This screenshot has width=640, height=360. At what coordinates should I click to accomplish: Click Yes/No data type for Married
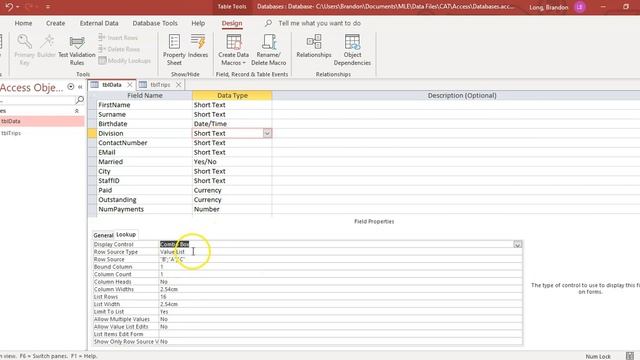click(x=232, y=162)
